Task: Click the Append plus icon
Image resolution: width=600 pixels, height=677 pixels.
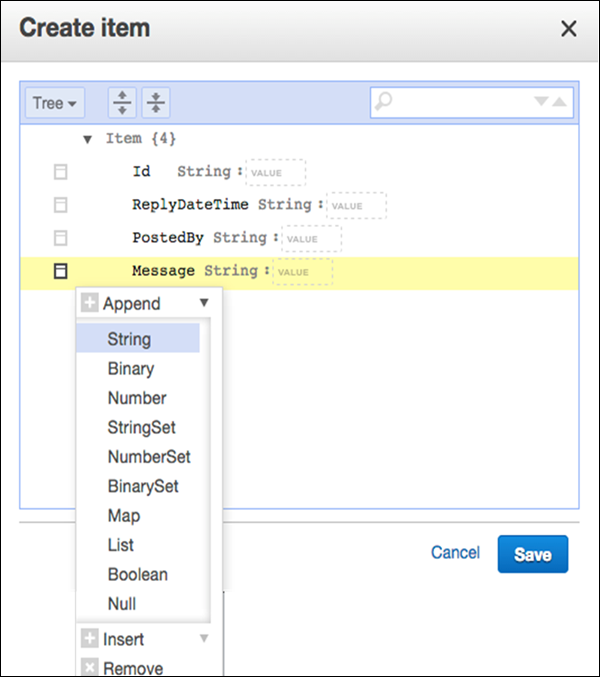Action: click(x=91, y=303)
